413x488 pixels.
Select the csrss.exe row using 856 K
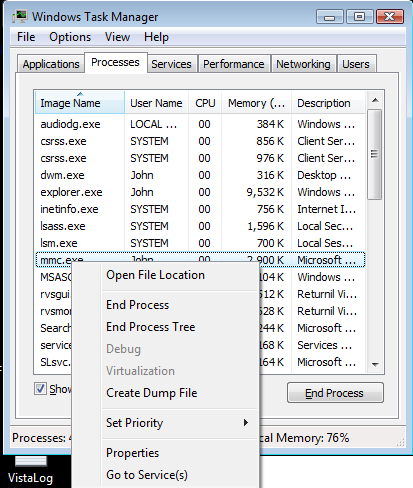[200, 141]
